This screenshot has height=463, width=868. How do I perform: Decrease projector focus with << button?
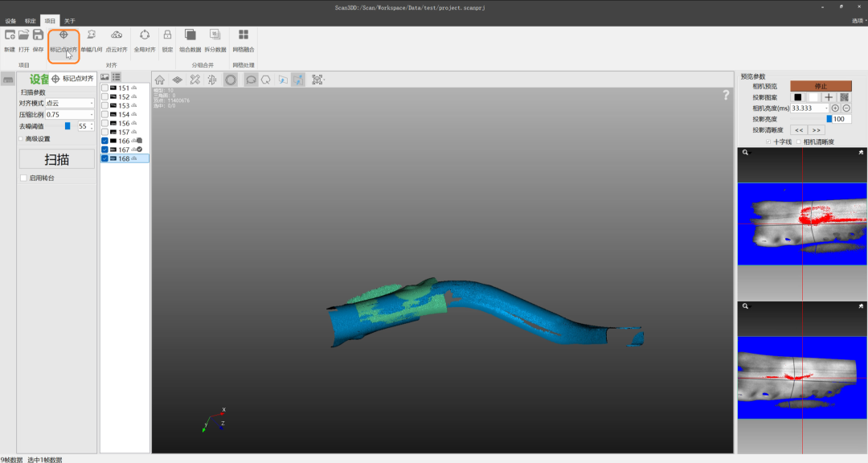(x=799, y=130)
